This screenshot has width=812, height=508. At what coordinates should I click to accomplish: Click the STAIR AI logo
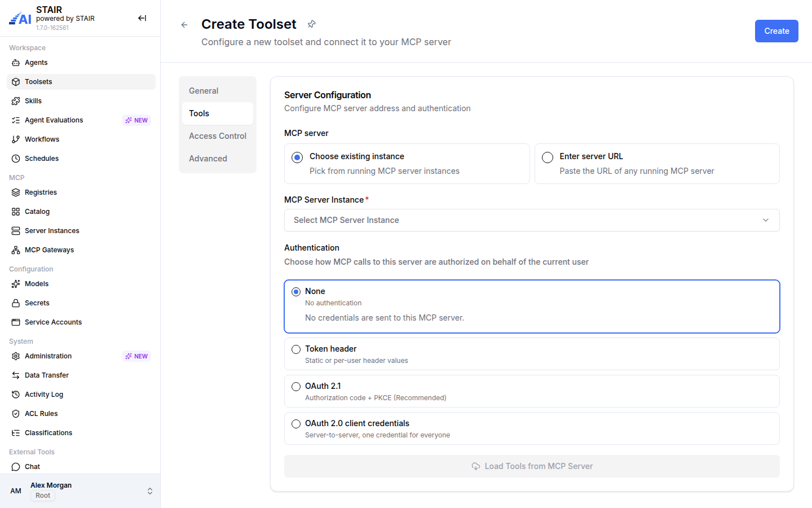click(x=20, y=19)
